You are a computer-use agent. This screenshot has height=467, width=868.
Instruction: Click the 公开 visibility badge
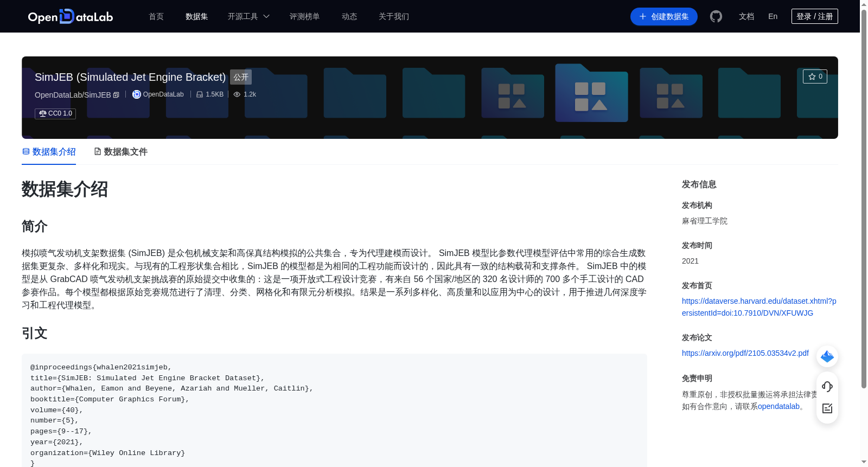pyautogui.click(x=241, y=77)
